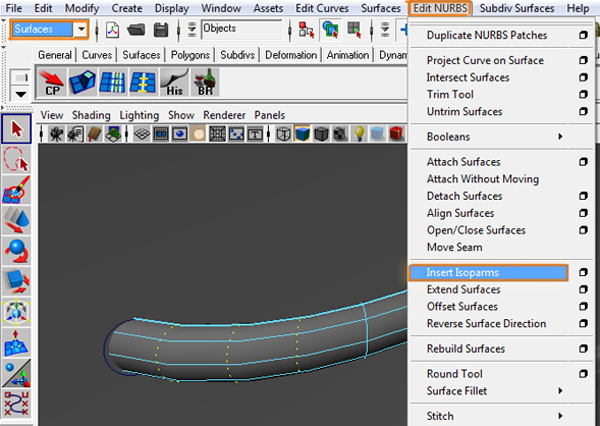Pick the Scale tool cube icon
Viewport: 600px width, 426px height.
tap(16, 281)
